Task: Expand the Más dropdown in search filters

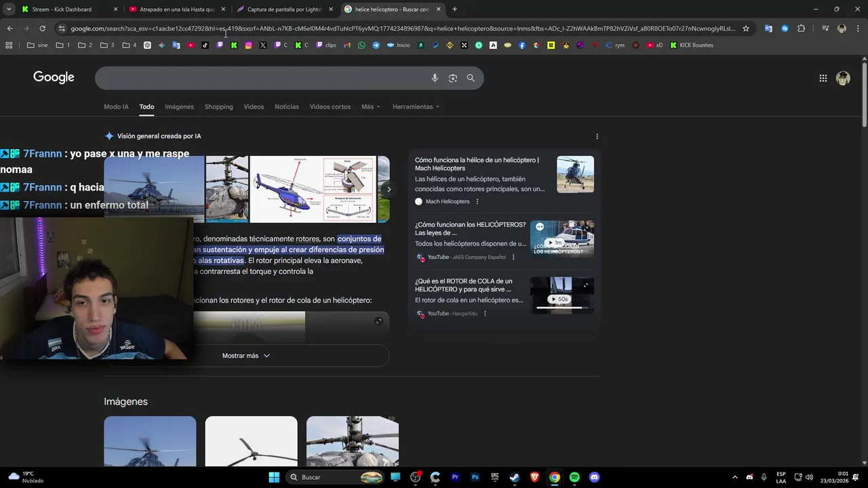Action: click(x=370, y=106)
